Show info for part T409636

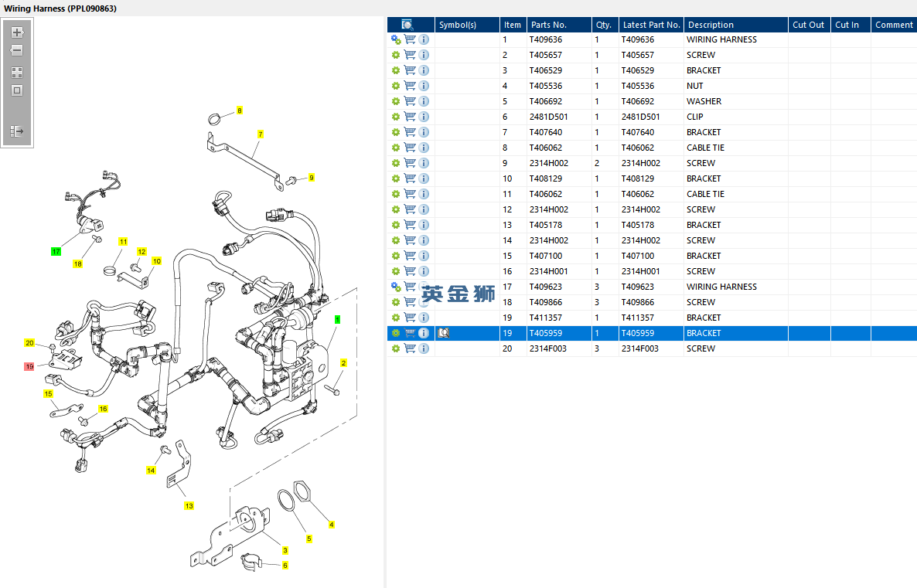click(x=424, y=39)
